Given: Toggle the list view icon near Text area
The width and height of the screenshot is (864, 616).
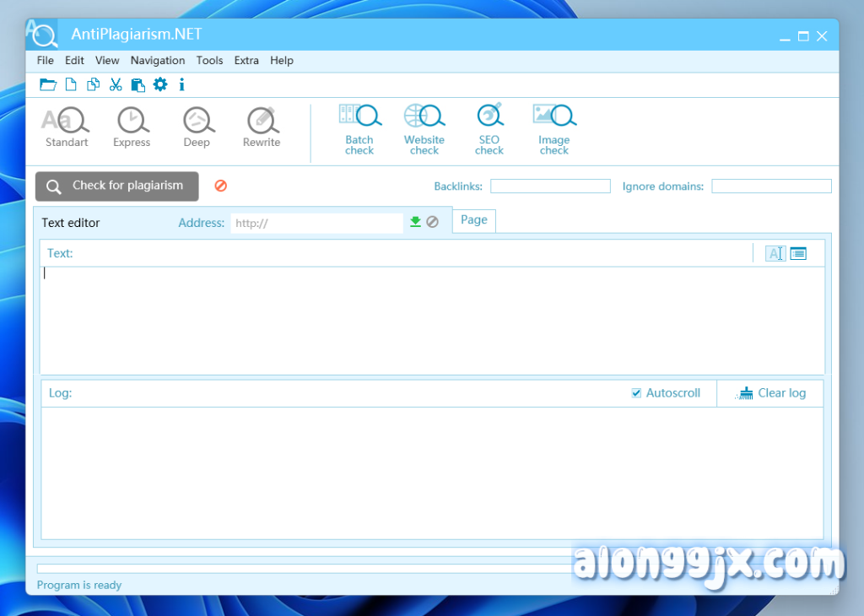Looking at the screenshot, I should pos(798,253).
